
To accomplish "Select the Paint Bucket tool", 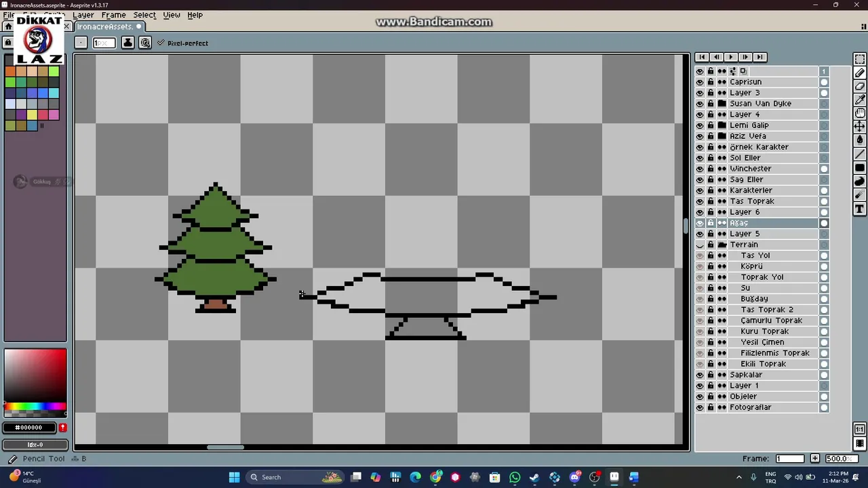I will coord(859,140).
